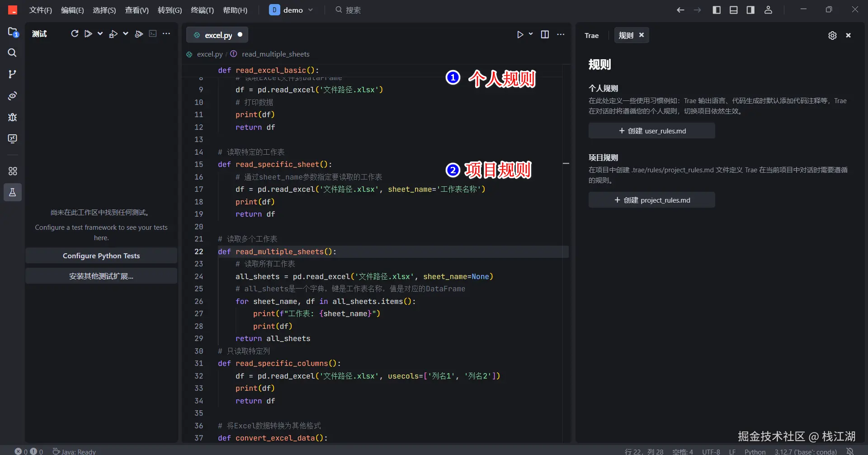Expand the debug tests dropdown arrow

(126, 33)
